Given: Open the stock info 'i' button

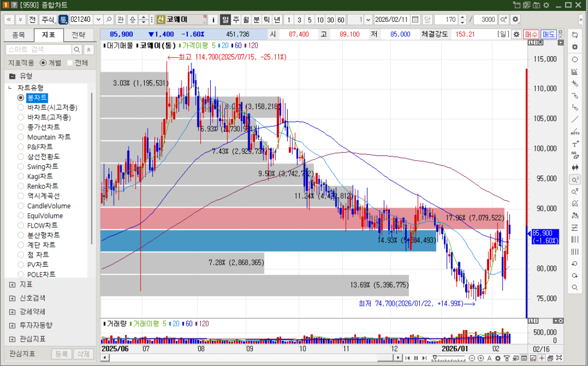Looking at the screenshot, I should (213, 20).
